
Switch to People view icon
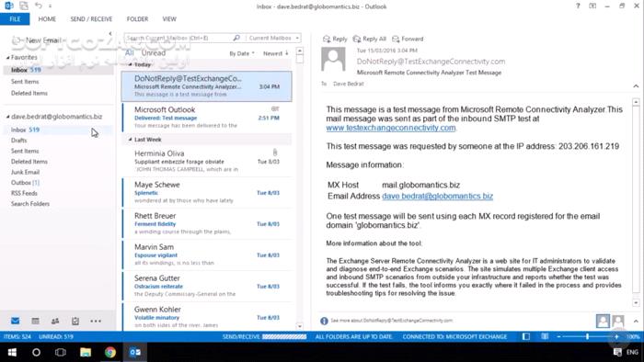(55, 321)
